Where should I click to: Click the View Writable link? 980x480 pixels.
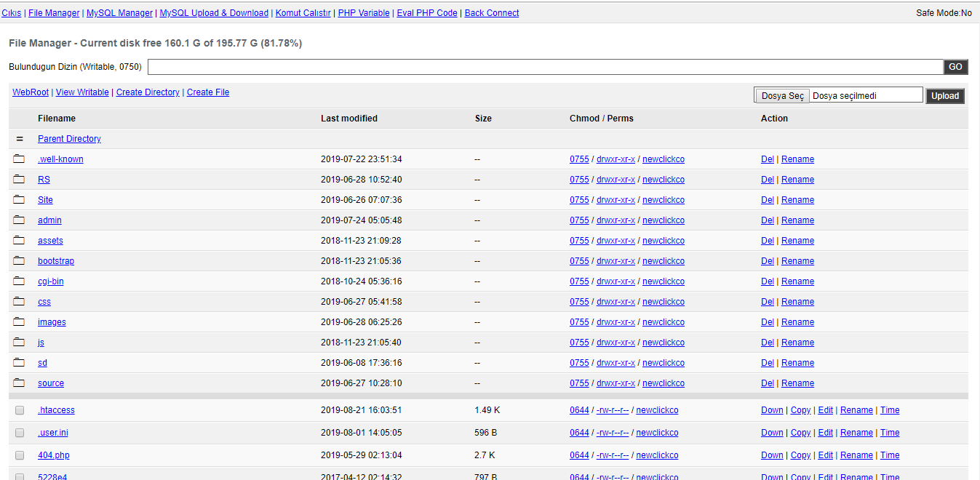click(82, 92)
